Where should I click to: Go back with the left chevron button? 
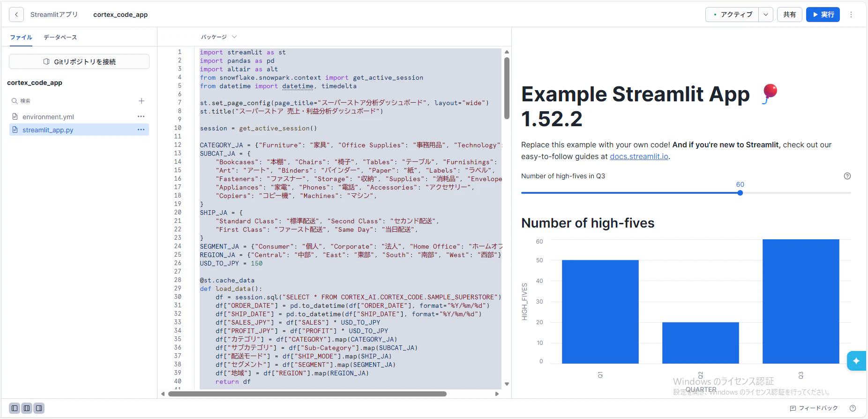16,15
